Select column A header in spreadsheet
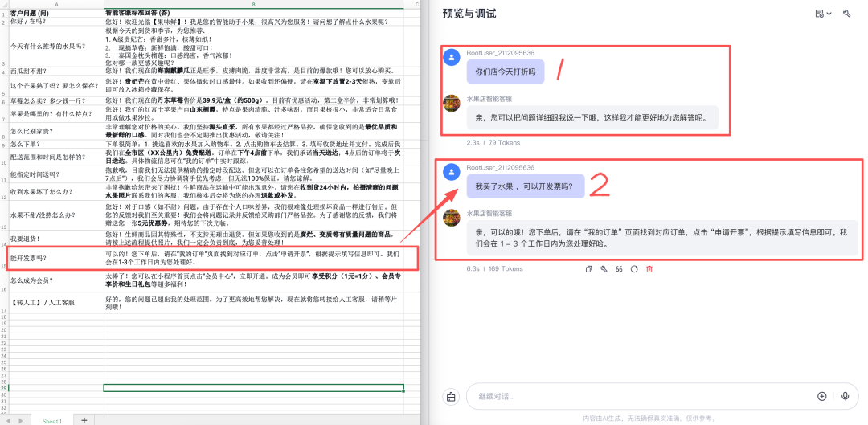The width and height of the screenshot is (868, 425). point(56,5)
